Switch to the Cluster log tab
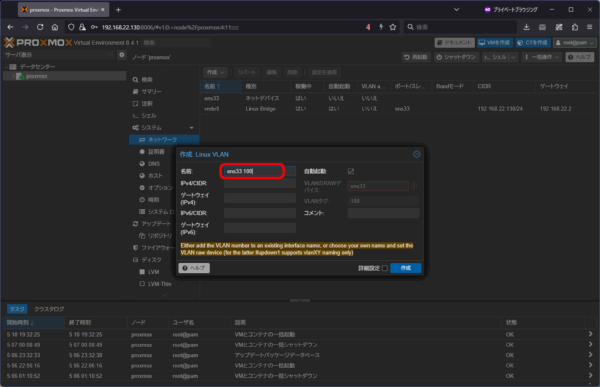This screenshot has height=387, width=600. (49, 309)
